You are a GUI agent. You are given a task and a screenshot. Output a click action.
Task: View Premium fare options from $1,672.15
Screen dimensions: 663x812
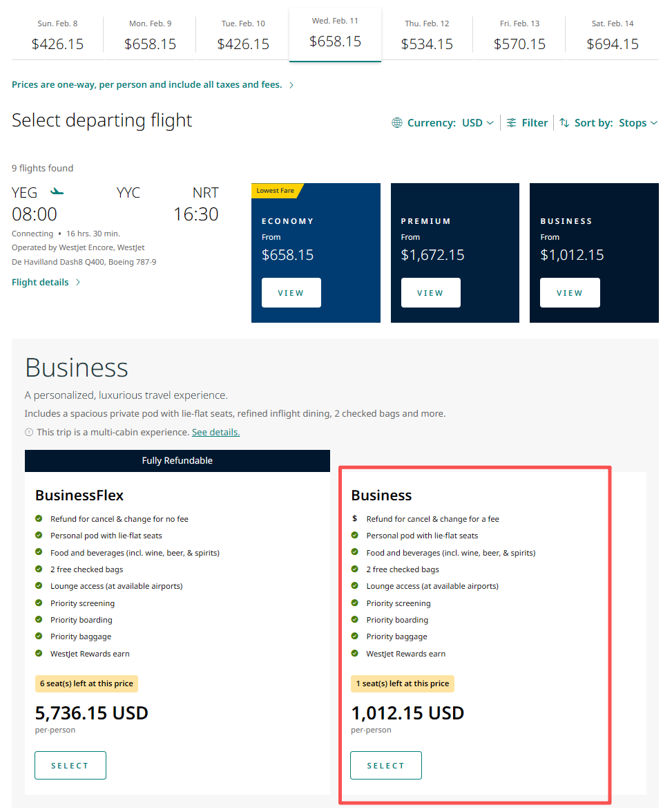430,293
